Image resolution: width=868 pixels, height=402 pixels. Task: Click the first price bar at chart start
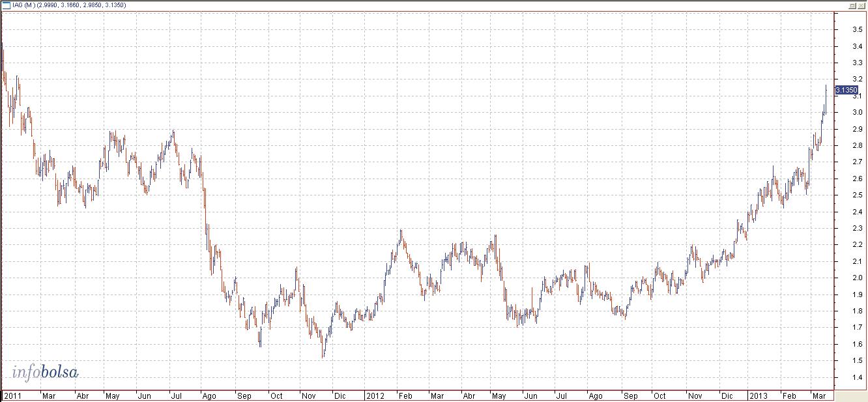point(3,59)
